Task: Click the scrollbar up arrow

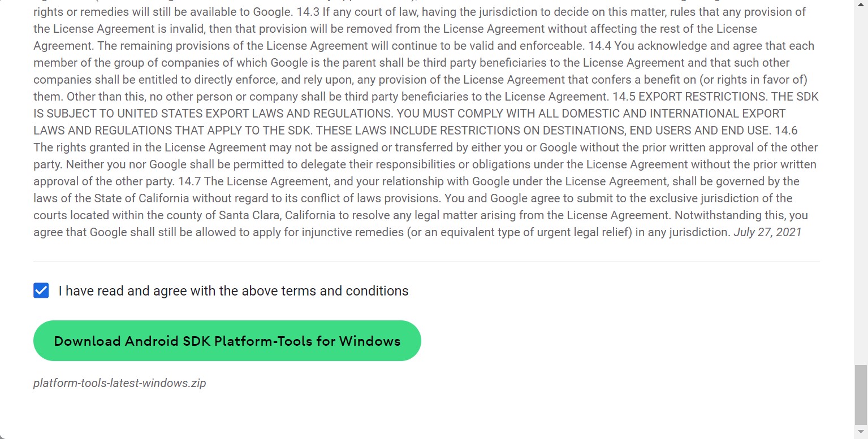Action: (x=861, y=5)
